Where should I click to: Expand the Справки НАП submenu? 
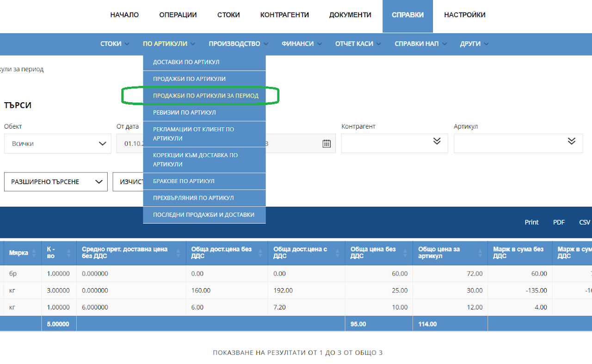[x=421, y=44]
